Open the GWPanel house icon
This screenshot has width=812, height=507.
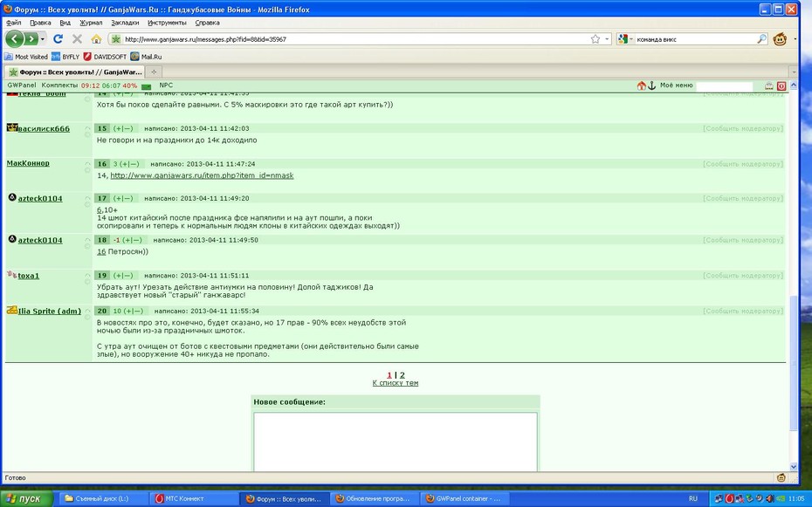coord(641,86)
